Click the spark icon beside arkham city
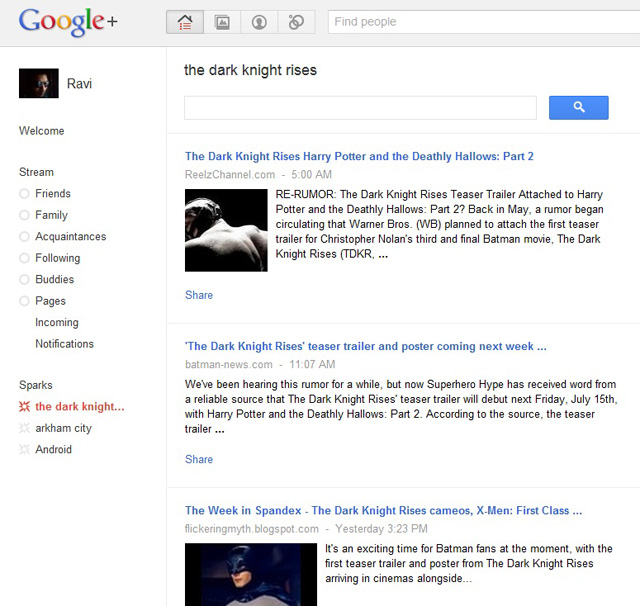Viewport: 640px width, 606px height. 24,428
